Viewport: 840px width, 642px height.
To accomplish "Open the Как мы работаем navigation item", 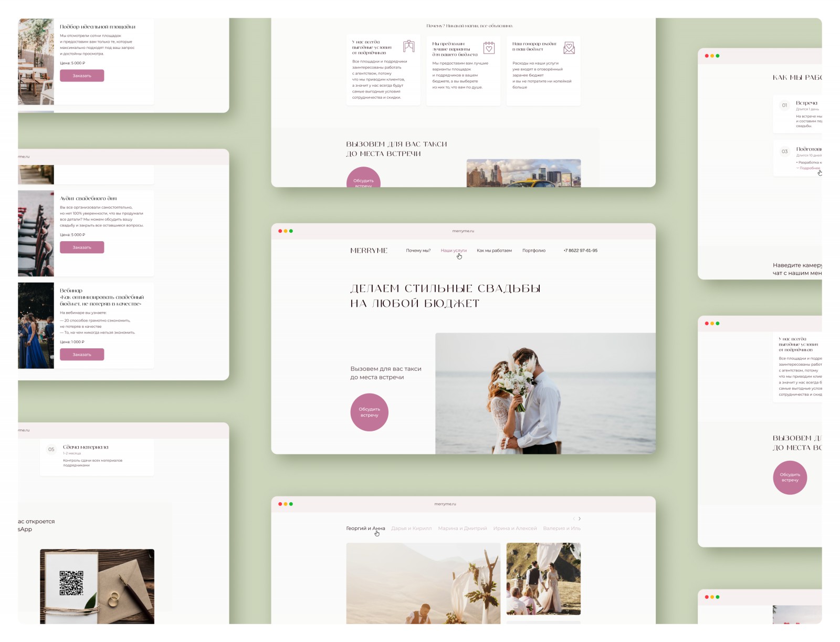I will pyautogui.click(x=494, y=251).
